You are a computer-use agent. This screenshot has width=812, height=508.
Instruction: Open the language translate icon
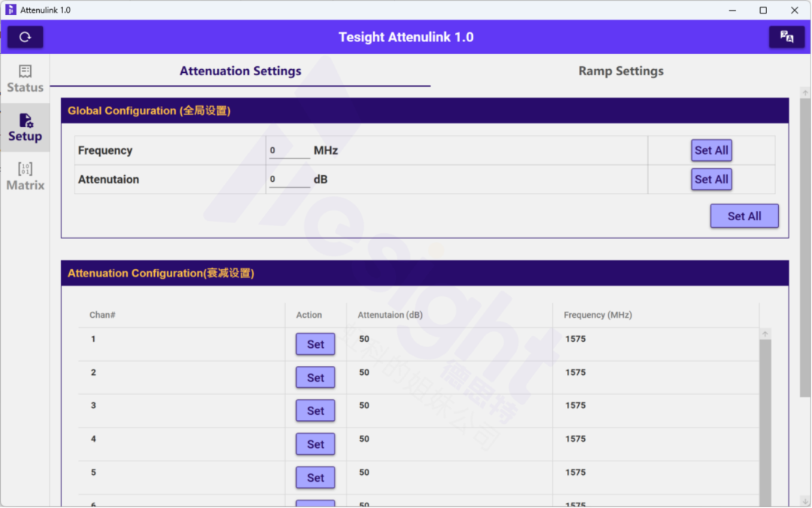tap(786, 37)
